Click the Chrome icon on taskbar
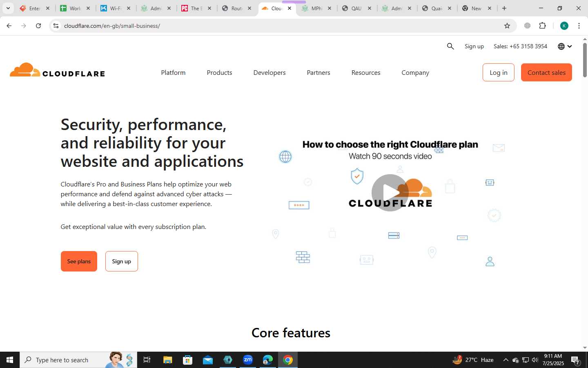588x368 pixels. 288,360
